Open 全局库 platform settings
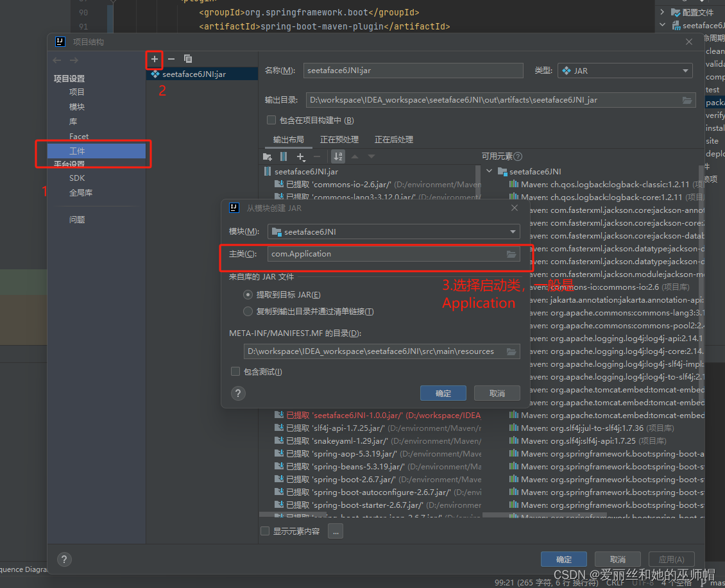The image size is (725, 588). tap(81, 193)
